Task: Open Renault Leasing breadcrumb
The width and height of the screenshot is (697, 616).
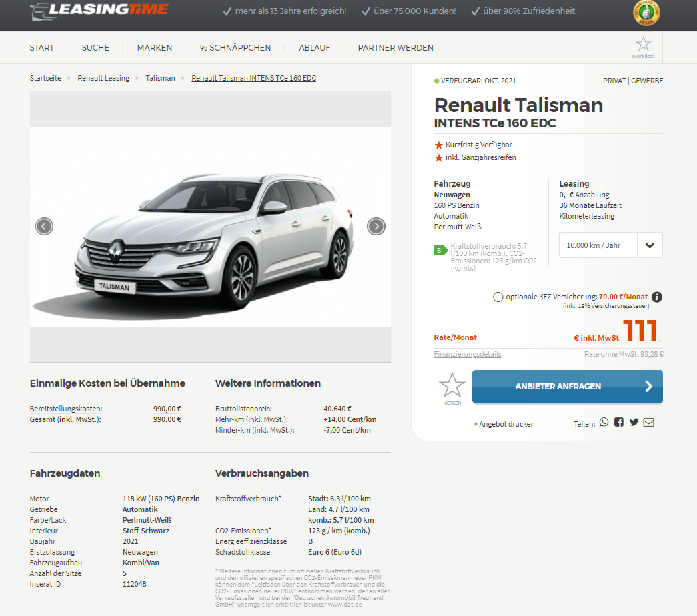Action: pyautogui.click(x=103, y=78)
